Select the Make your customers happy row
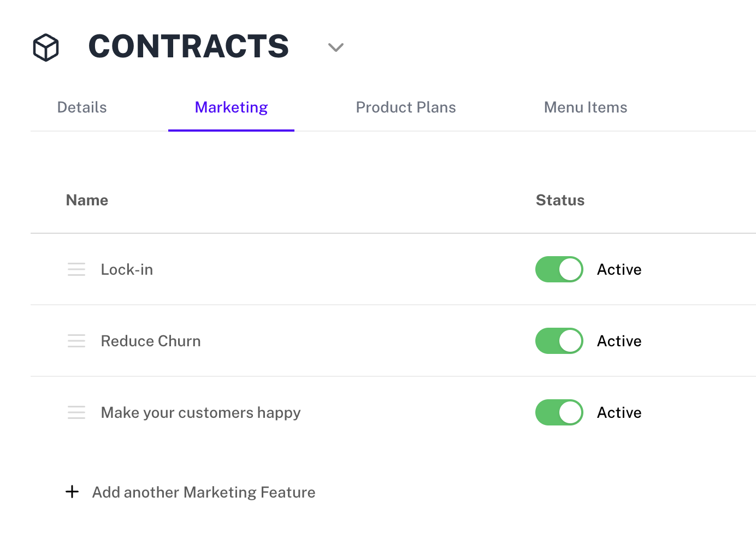756x556 pixels. [200, 412]
